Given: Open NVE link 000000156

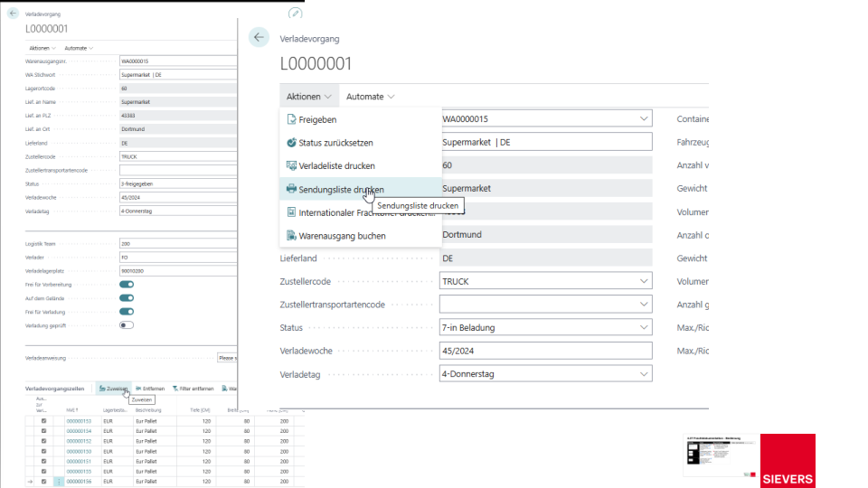Looking at the screenshot, I should pyautogui.click(x=79, y=482).
